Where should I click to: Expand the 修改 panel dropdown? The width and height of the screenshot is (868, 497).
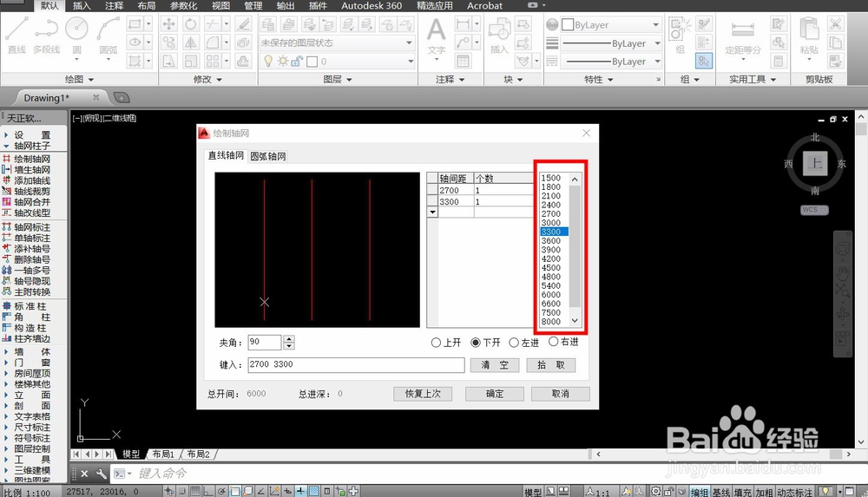207,80
